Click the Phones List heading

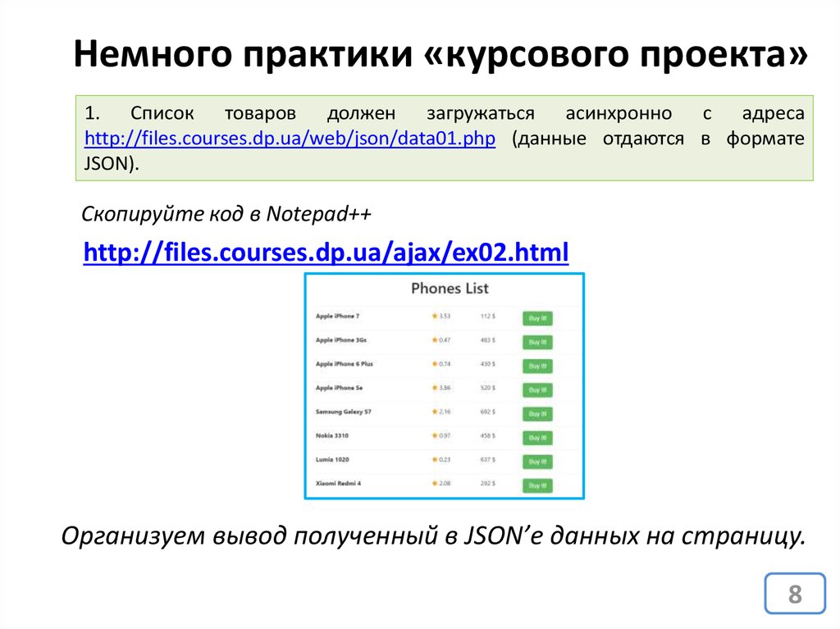point(450,289)
